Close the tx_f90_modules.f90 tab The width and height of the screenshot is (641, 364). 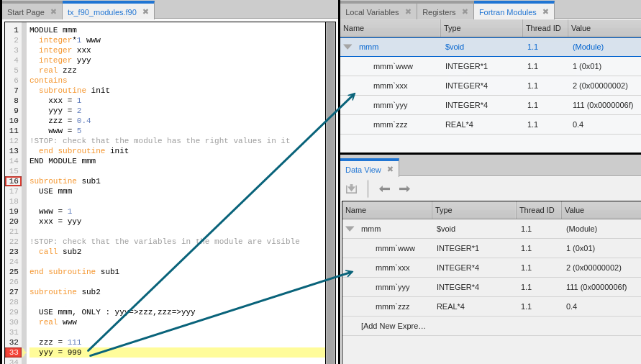pyautogui.click(x=145, y=12)
